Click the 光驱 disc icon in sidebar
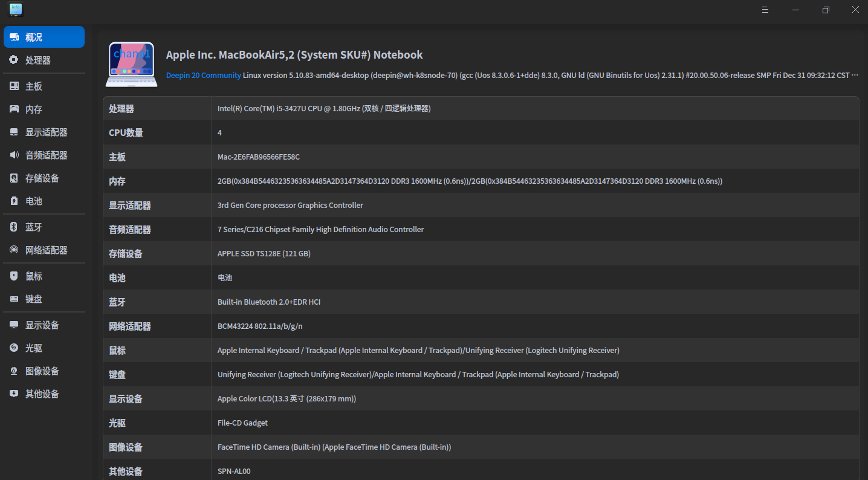 (x=15, y=348)
